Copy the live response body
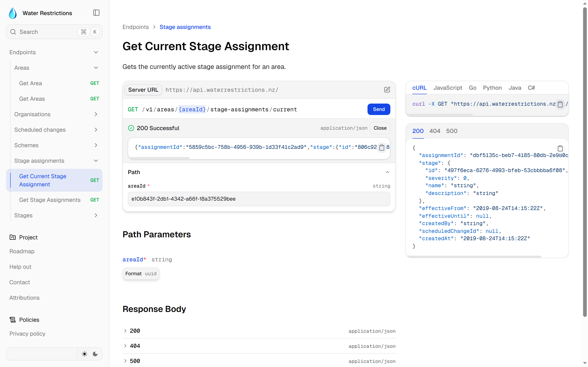The image size is (588, 367). (x=382, y=148)
